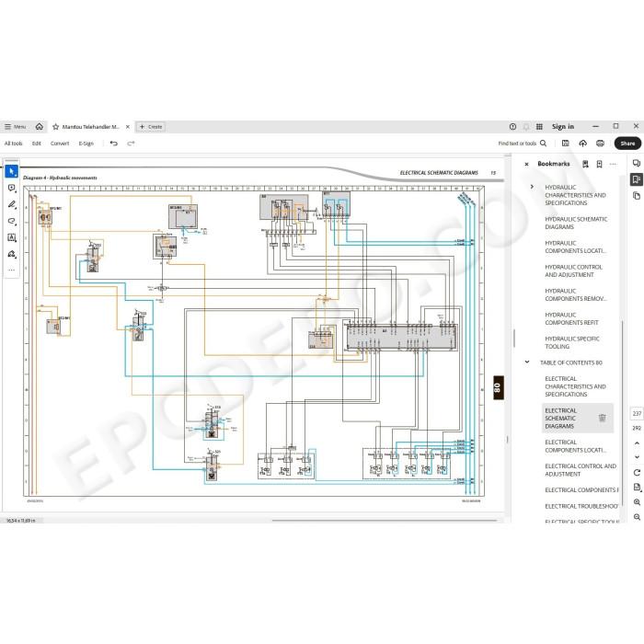The image size is (644, 644).
Task: Open Electrical Components Locati... bookmark
Action: pyautogui.click(x=575, y=446)
